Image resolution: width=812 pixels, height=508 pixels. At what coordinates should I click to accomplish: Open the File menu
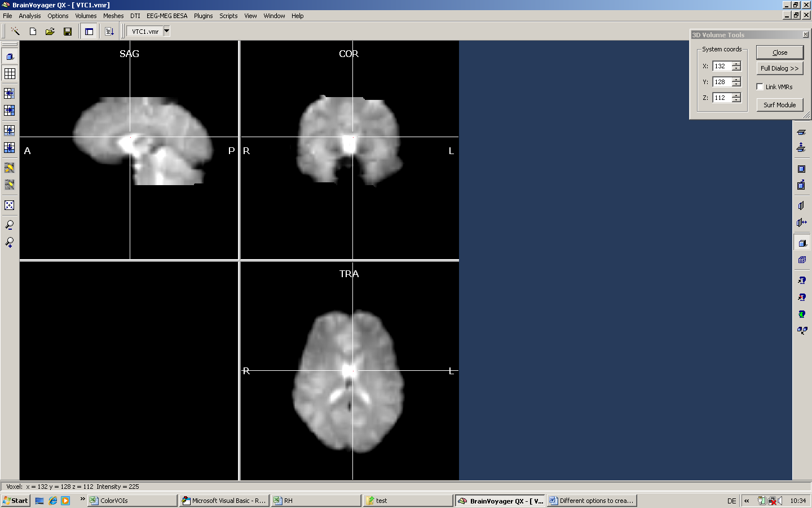pos(7,16)
